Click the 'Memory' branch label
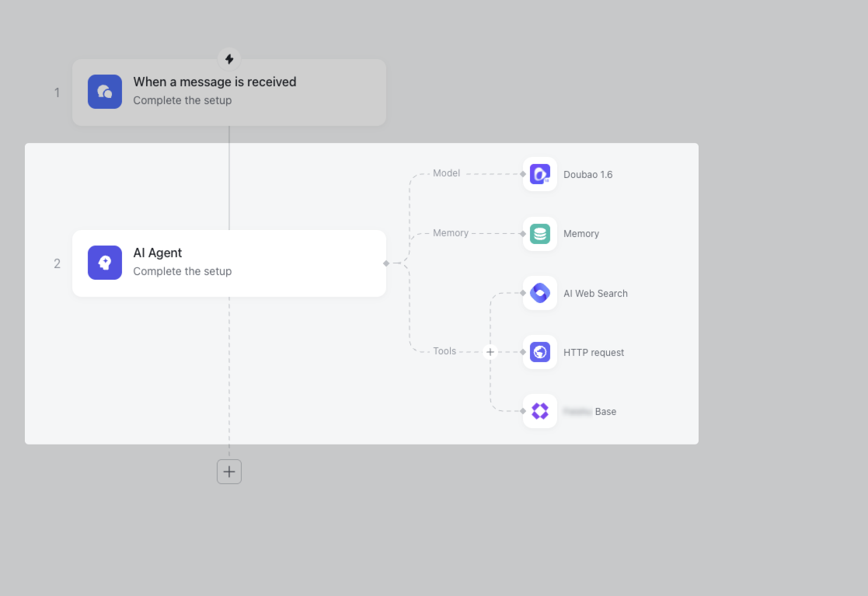 (x=451, y=233)
